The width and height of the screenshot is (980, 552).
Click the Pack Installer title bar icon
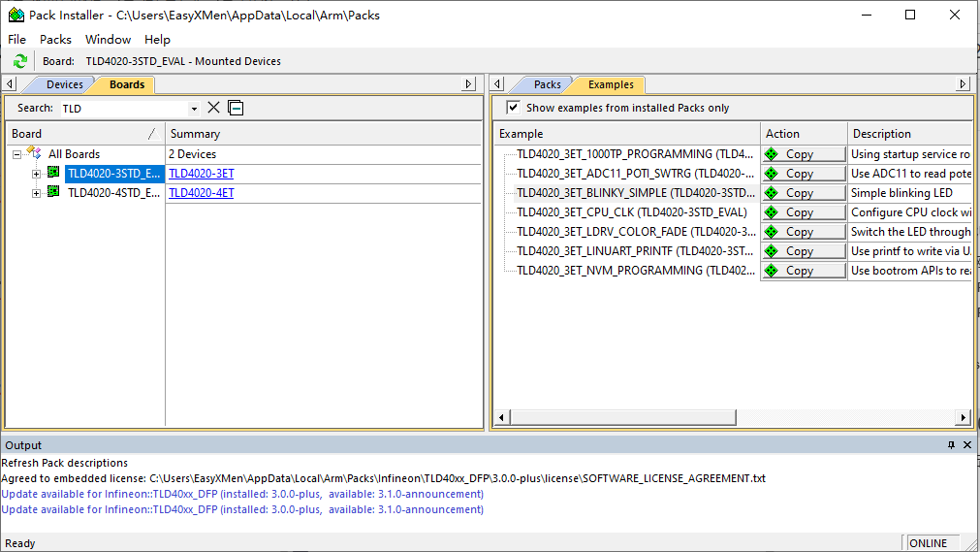tap(16, 15)
